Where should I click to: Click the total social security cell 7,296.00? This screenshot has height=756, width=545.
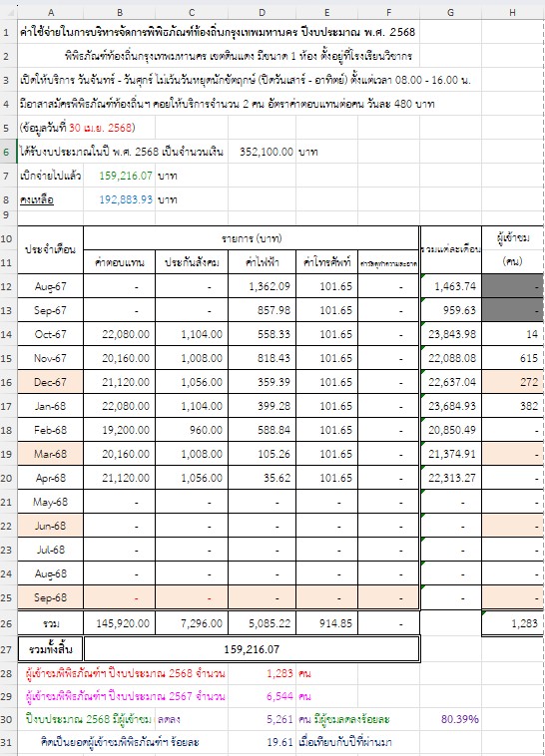(192, 623)
